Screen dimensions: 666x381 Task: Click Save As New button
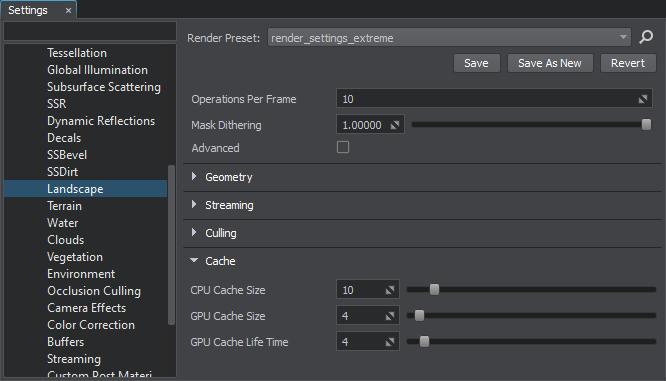550,63
